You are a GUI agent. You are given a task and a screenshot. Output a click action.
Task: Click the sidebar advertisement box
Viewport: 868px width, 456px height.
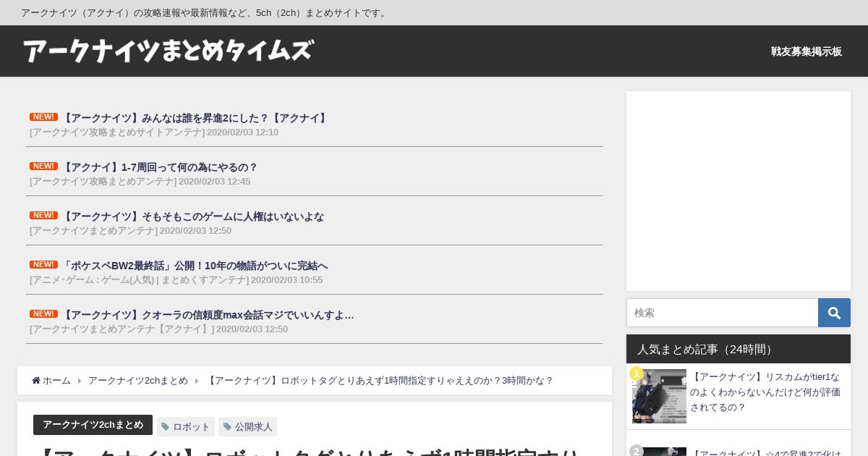click(x=739, y=191)
